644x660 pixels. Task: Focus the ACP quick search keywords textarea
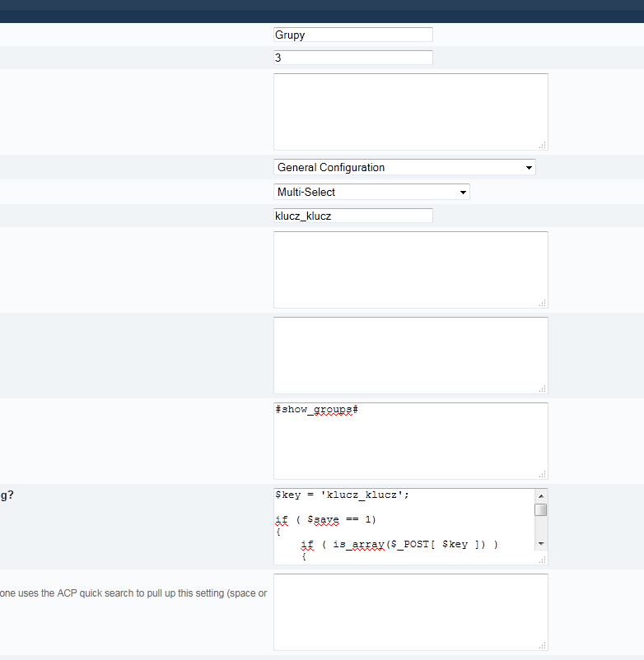(410, 611)
